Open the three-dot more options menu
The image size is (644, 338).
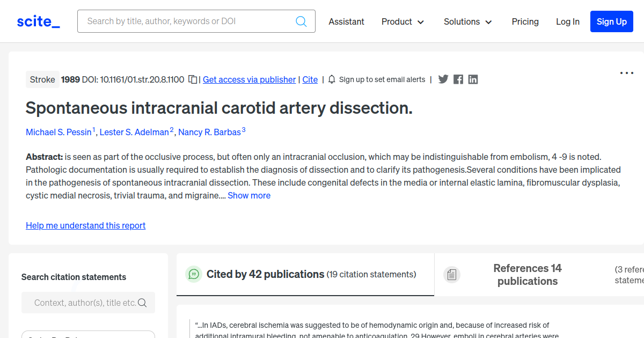[627, 73]
